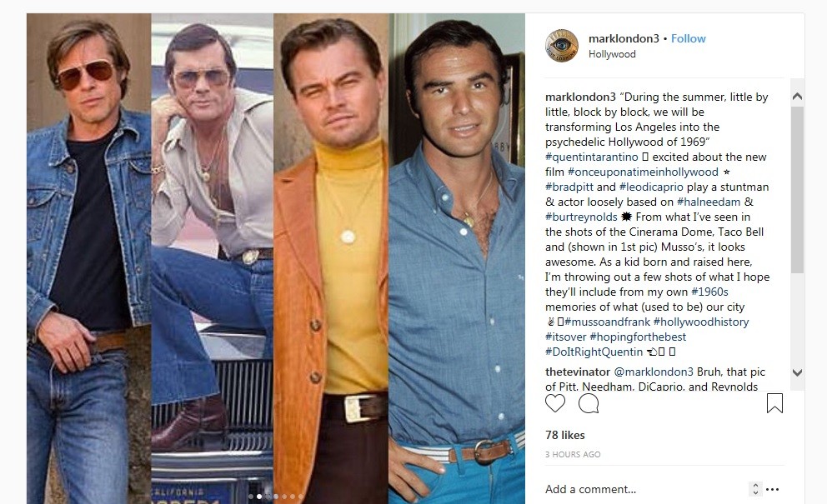Open the #burtreynolds hashtag
Viewport: 827px width, 504px height.
pos(581,217)
